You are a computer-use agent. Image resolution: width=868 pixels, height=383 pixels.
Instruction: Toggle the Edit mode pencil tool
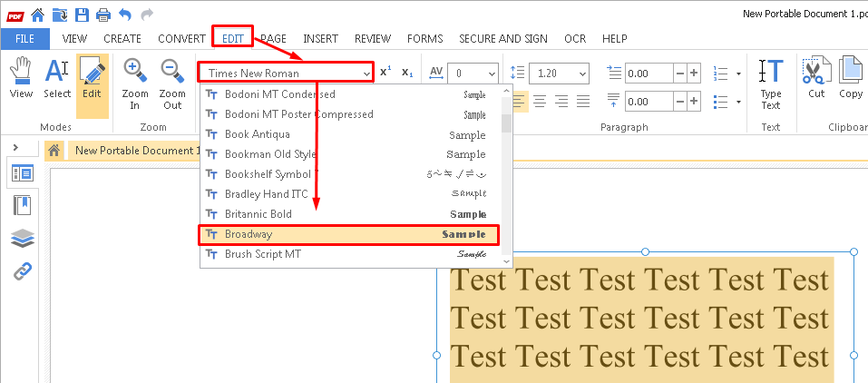92,86
